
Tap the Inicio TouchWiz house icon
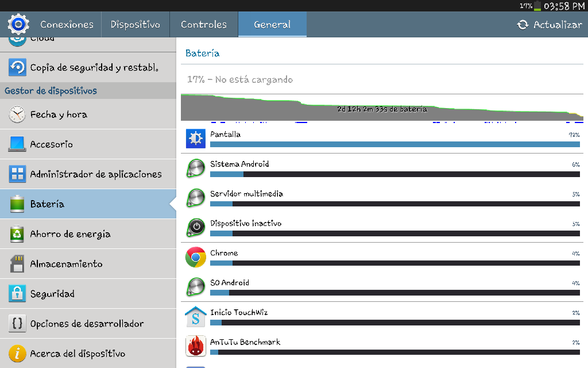point(196,317)
